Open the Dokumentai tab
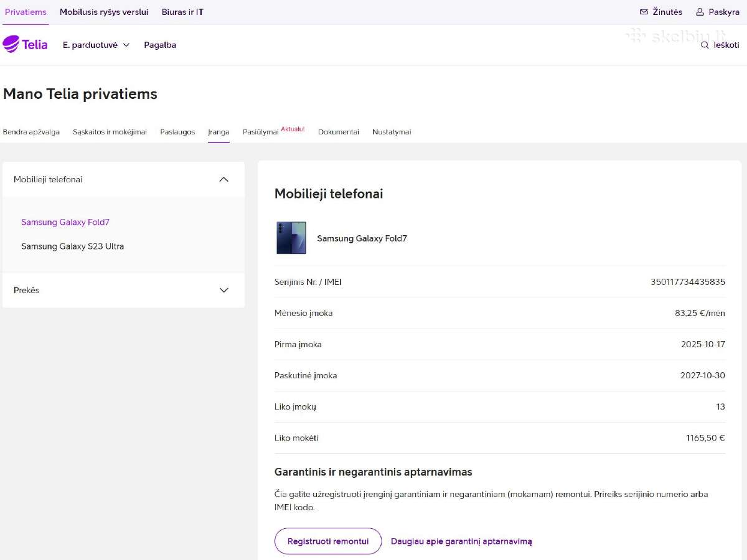747x560 pixels. click(339, 132)
